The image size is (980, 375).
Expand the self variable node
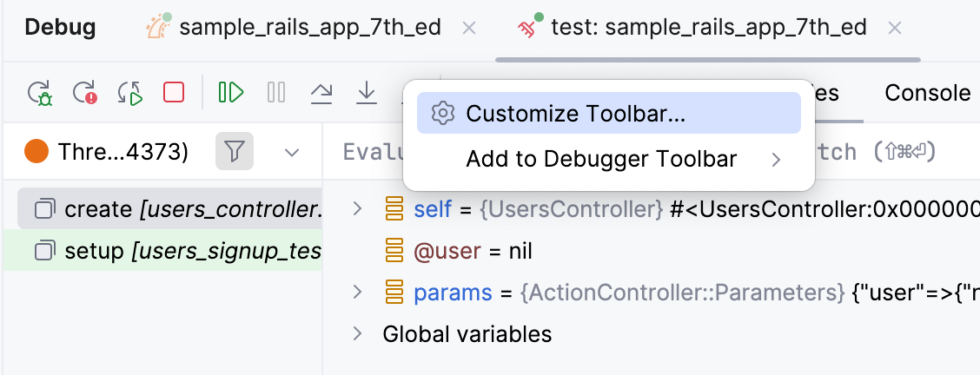[x=356, y=208]
